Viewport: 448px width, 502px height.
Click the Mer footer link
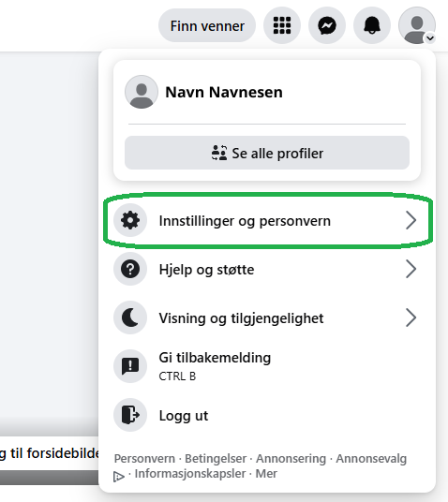[x=266, y=473]
